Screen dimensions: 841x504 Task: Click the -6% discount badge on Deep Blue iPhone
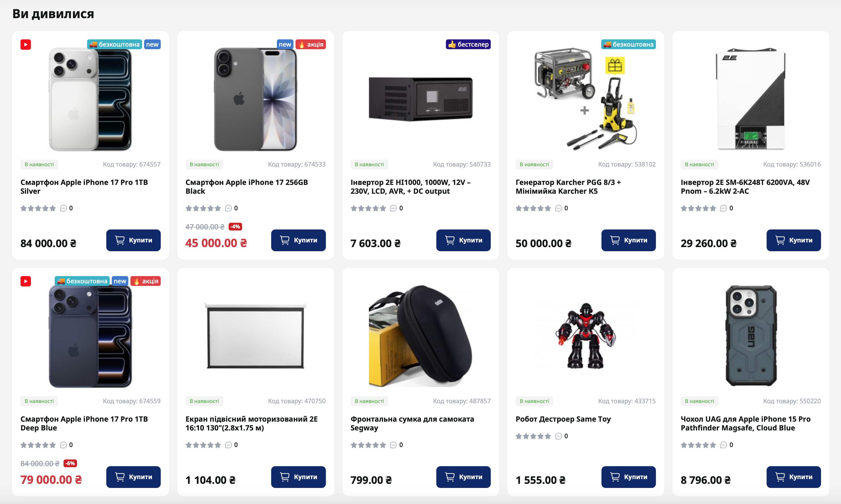70,463
